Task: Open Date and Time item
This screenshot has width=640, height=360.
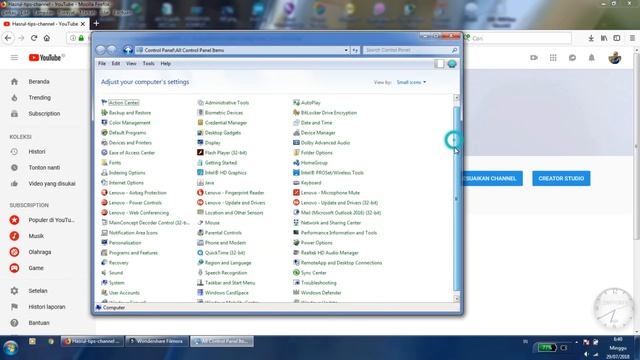Action: (312, 123)
